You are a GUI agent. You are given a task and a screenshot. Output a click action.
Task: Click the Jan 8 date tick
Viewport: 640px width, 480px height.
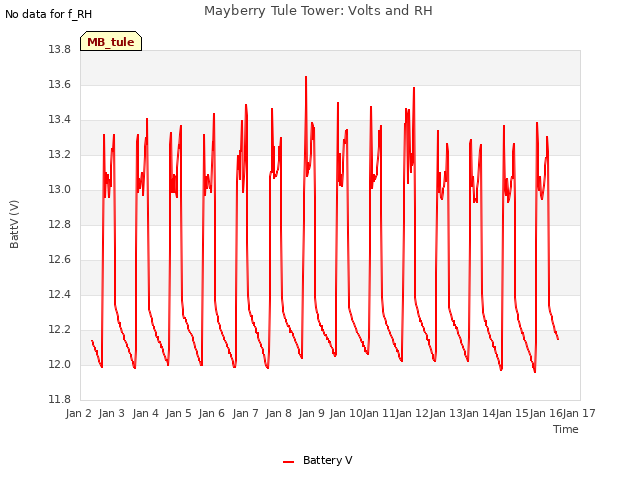tap(278, 413)
